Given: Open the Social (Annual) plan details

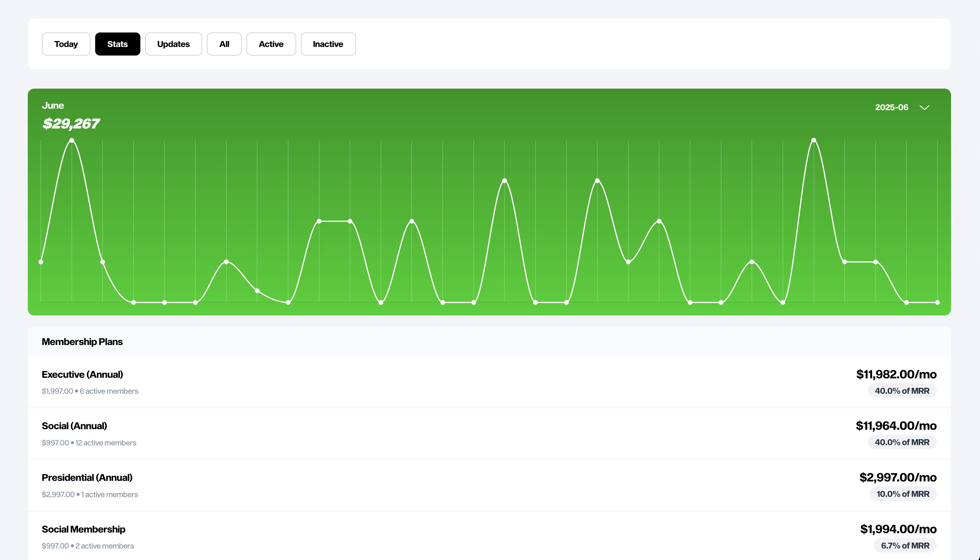Looking at the screenshot, I should point(74,426).
